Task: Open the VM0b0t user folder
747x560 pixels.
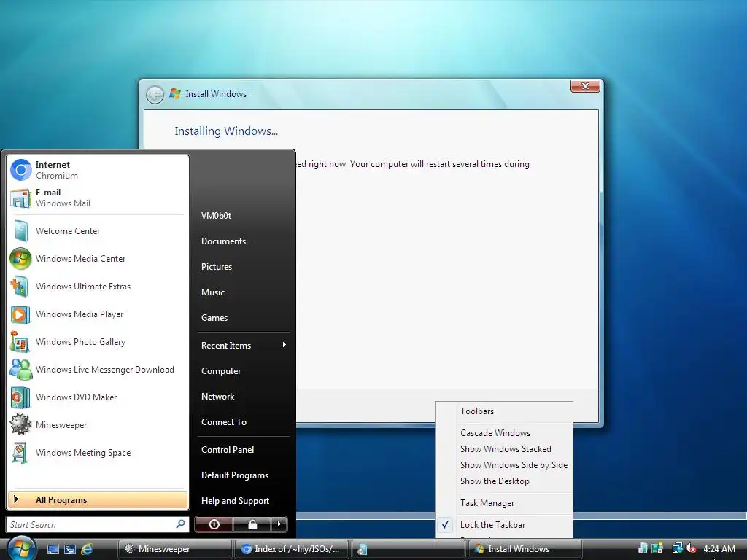Action: click(243, 216)
